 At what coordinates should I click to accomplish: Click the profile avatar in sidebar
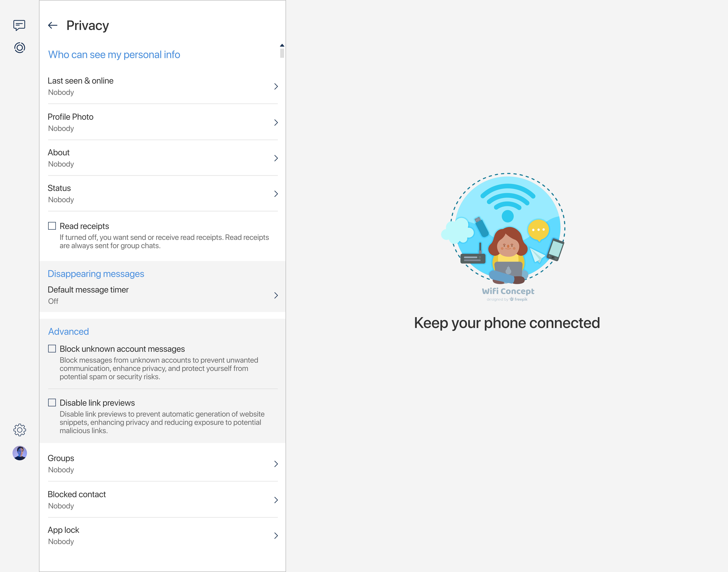(20, 453)
